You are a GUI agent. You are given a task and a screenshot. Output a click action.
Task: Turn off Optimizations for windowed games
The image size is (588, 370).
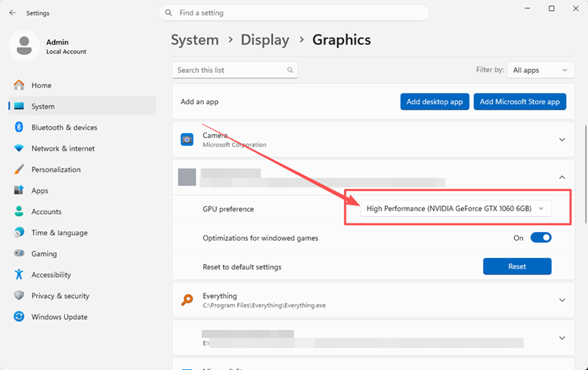click(541, 238)
